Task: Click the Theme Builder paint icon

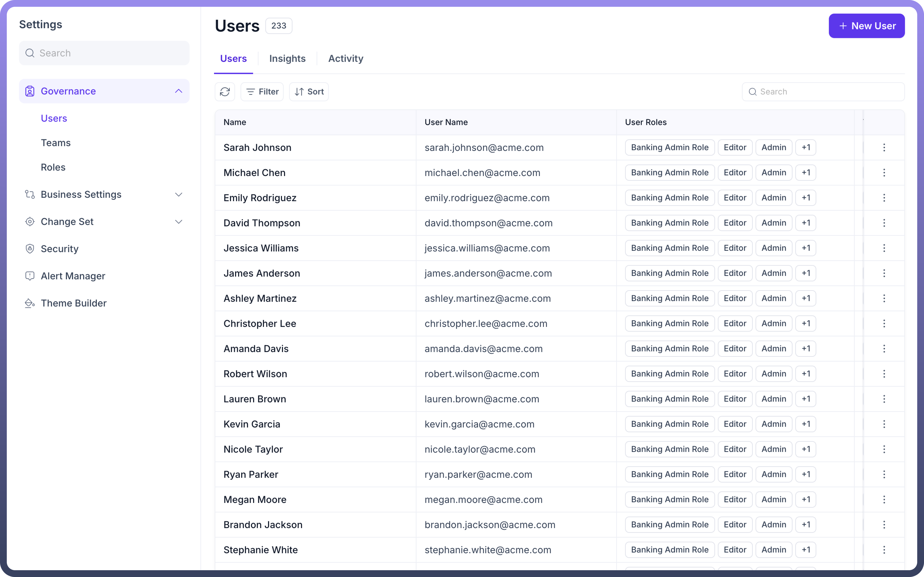Action: pyautogui.click(x=30, y=303)
